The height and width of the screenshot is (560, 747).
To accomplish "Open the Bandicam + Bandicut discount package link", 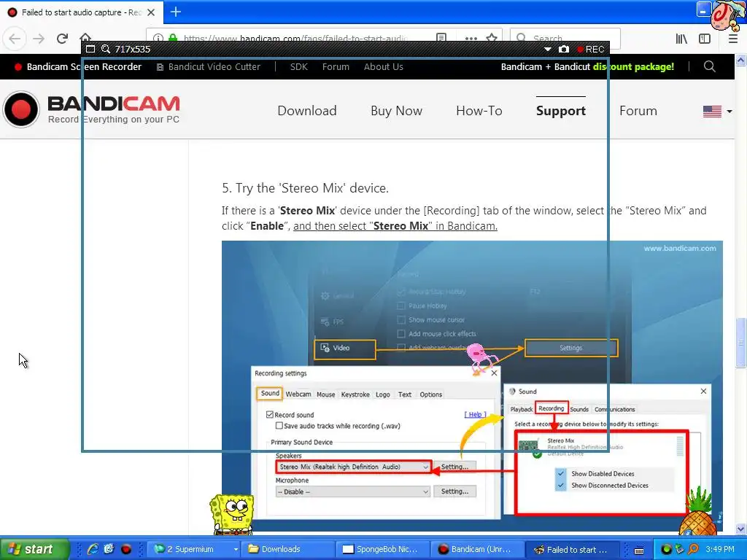I will [x=587, y=66].
